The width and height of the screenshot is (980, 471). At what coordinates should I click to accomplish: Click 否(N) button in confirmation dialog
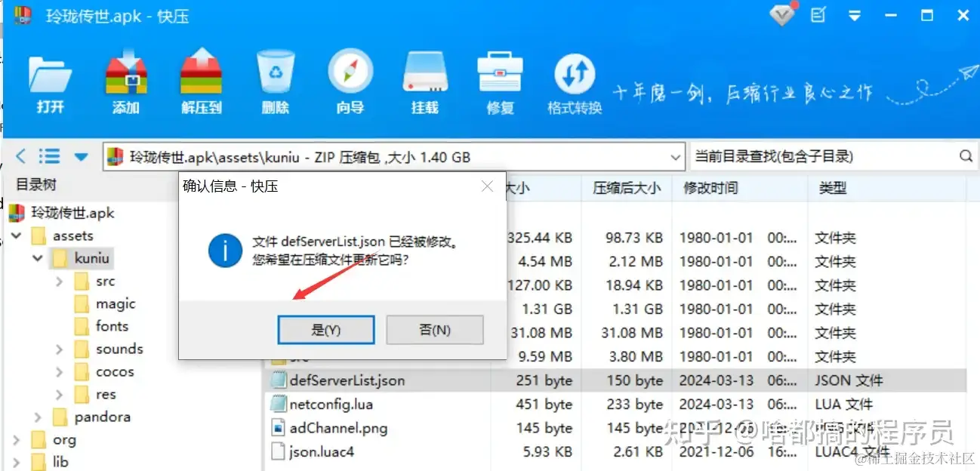435,330
